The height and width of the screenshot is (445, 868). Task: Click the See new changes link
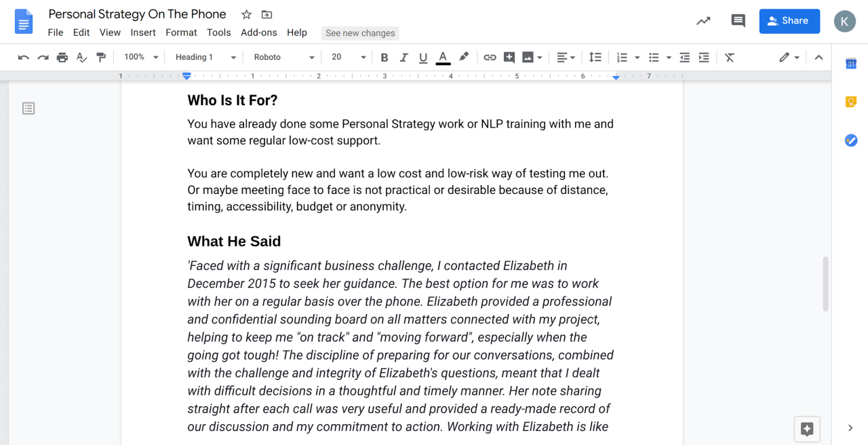pyautogui.click(x=360, y=33)
